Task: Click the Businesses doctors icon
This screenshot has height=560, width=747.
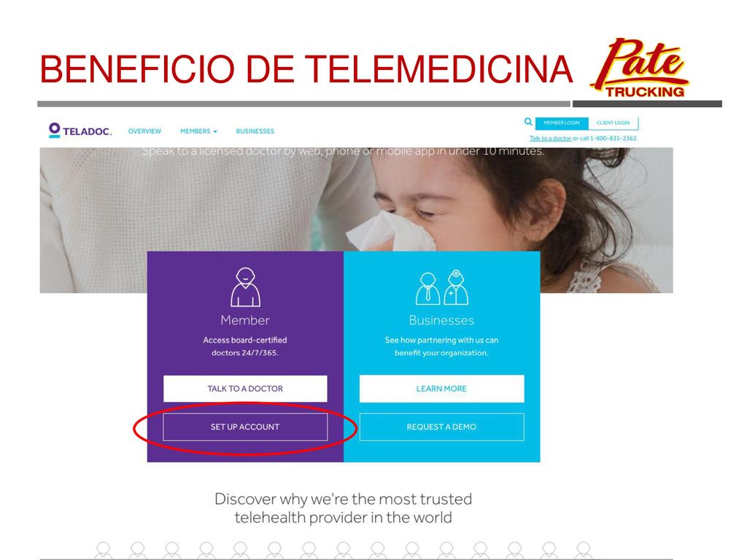Action: click(441, 287)
